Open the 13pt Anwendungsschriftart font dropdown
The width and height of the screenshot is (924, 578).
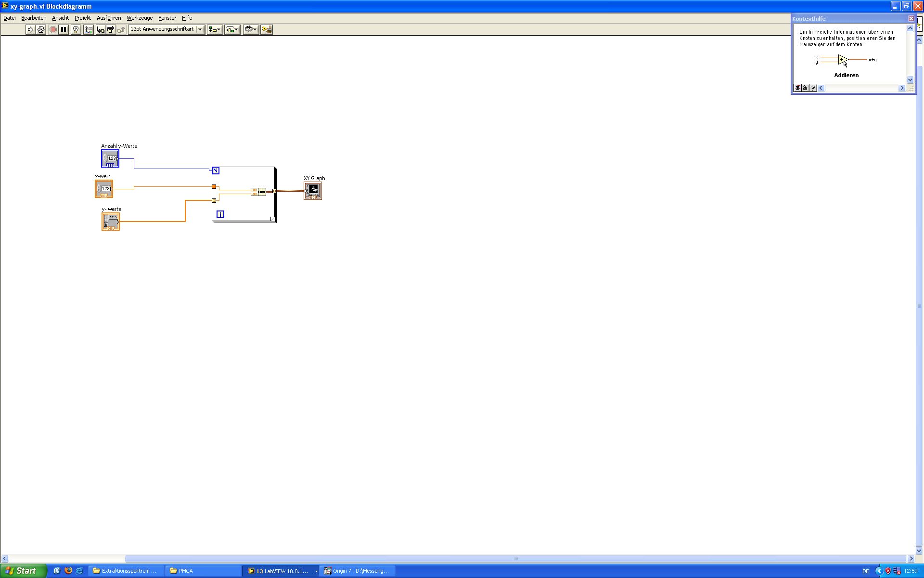pyautogui.click(x=167, y=30)
